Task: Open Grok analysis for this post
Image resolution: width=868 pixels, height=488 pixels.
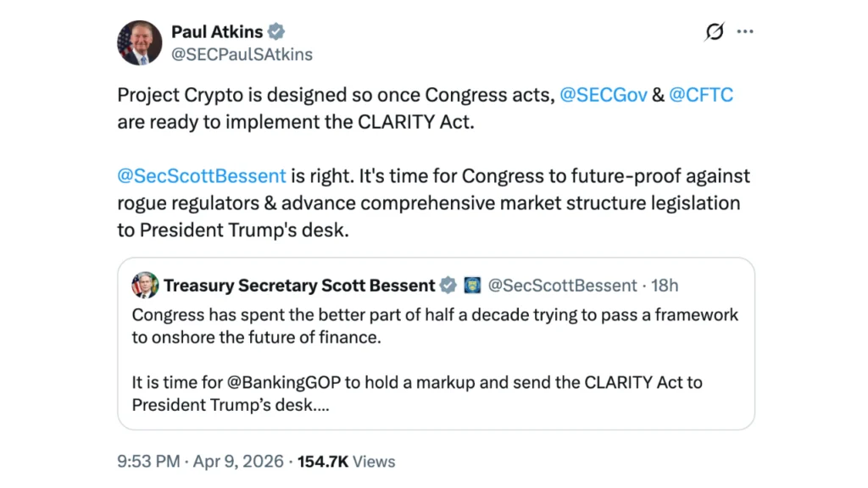Action: 714,31
